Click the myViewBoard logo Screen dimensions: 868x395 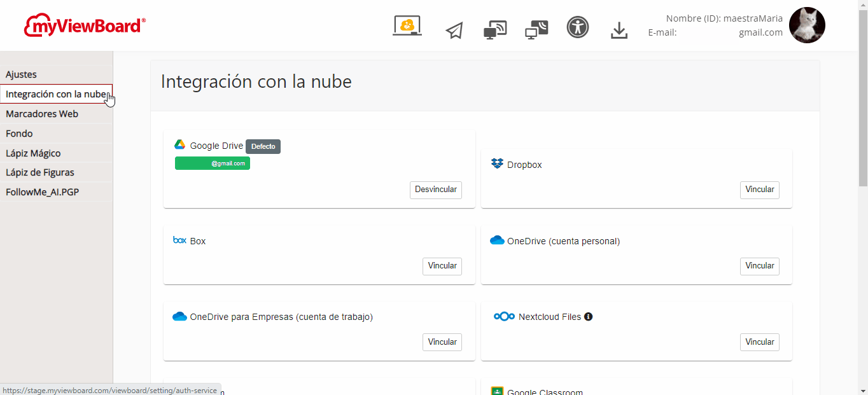(x=85, y=25)
